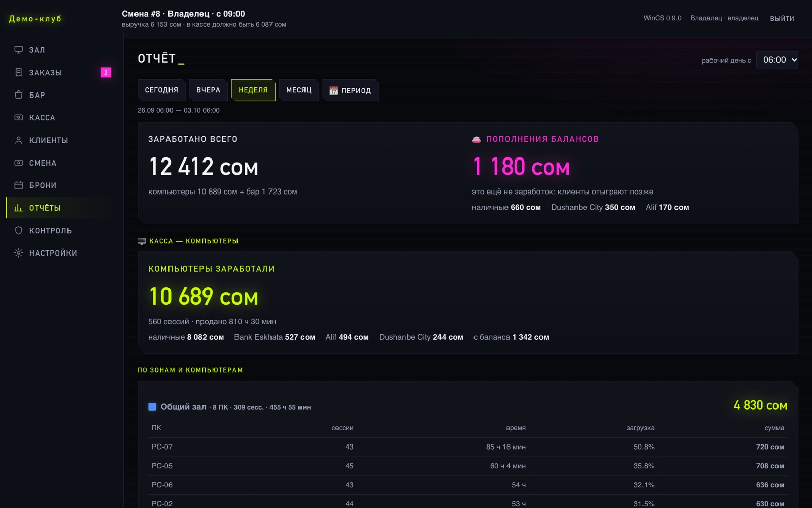Image resolution: width=812 pixels, height=508 pixels.
Task: Click the 50.8% load cell
Action: click(644, 447)
